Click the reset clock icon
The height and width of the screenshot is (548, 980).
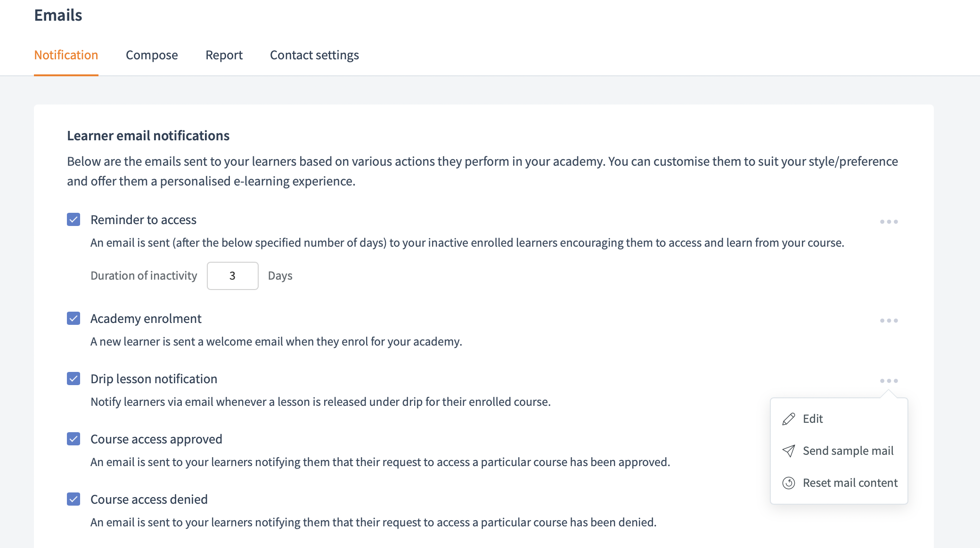[789, 483]
